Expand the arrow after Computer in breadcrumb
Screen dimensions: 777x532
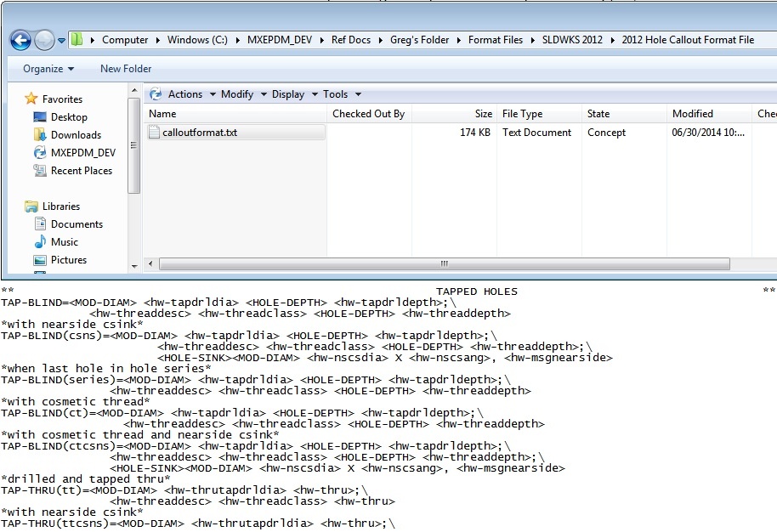pos(157,40)
